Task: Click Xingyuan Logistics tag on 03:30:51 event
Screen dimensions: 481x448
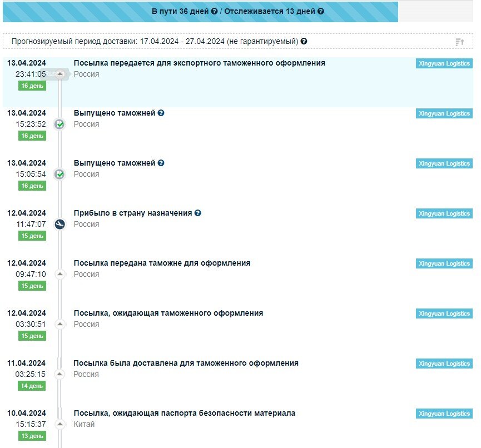Action: click(x=444, y=313)
